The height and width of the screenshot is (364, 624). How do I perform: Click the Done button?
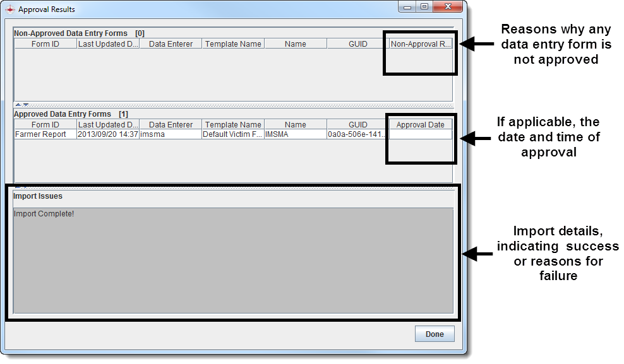click(435, 334)
